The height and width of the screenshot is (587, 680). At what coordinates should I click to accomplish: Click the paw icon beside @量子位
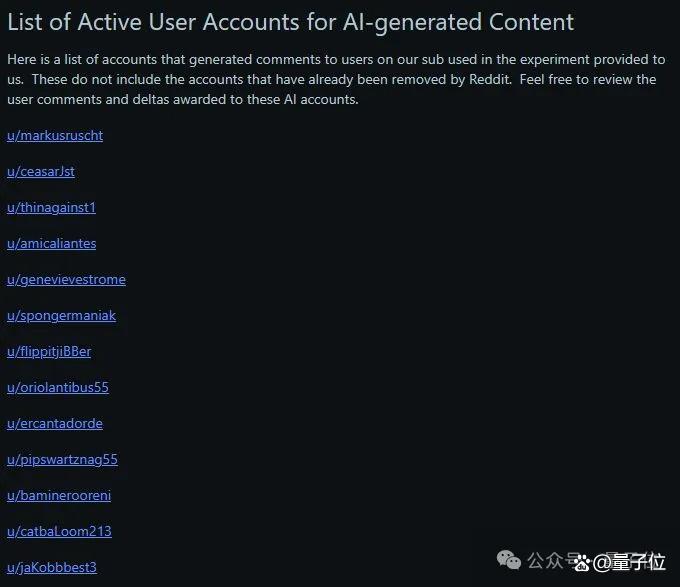[x=582, y=563]
